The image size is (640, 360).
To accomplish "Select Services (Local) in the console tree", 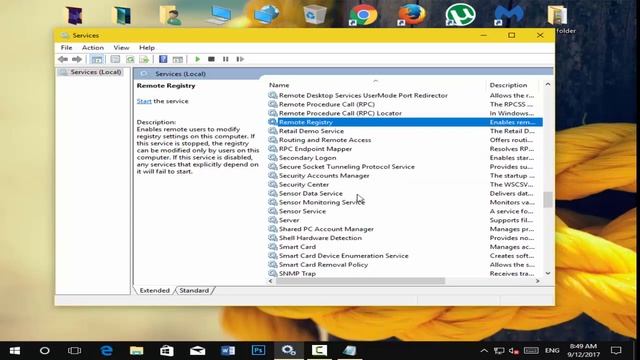I will tap(96, 72).
